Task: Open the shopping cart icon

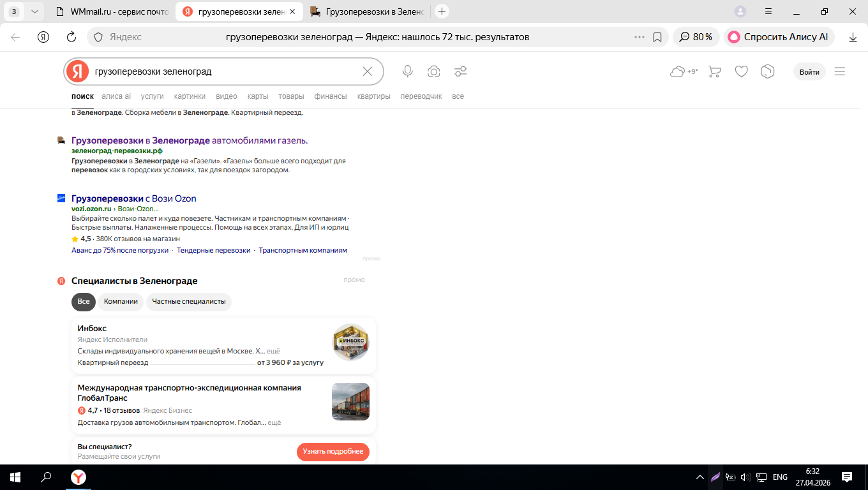Action: click(x=715, y=71)
